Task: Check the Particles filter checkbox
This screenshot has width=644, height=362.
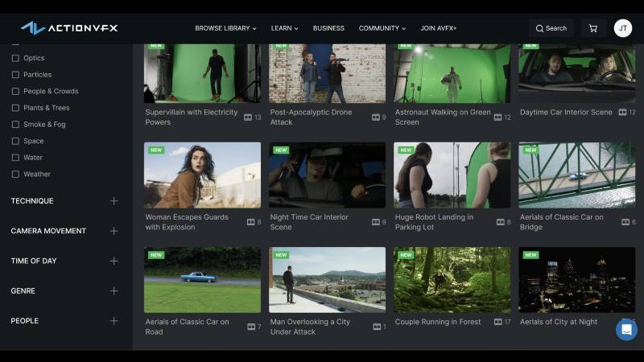Action: point(15,75)
